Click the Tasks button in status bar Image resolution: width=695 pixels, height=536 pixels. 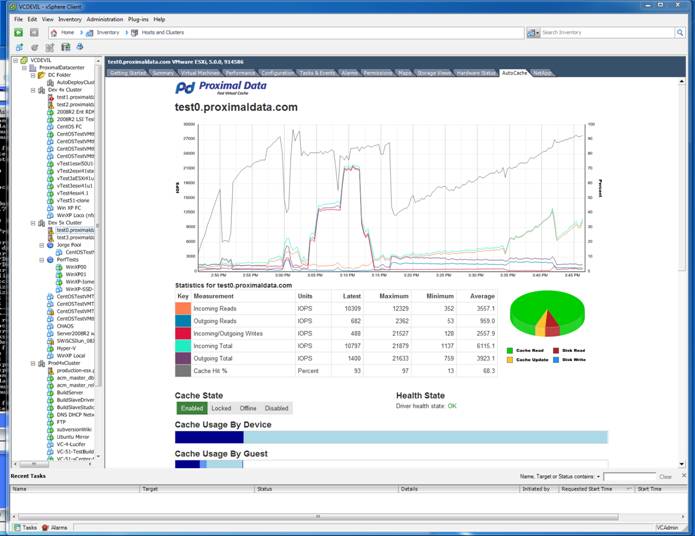click(x=25, y=528)
